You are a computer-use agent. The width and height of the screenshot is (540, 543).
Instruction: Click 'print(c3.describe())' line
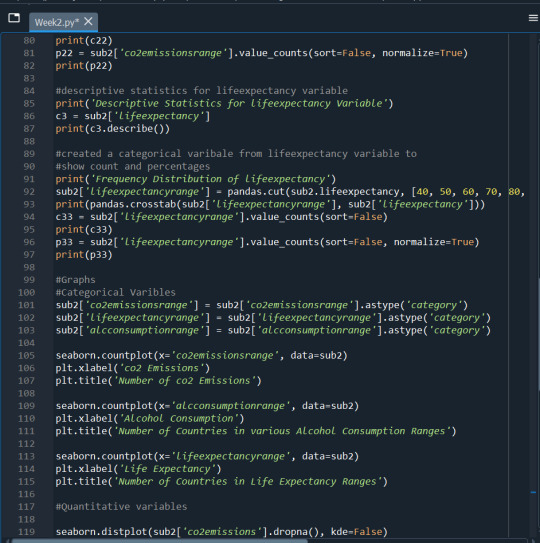click(x=113, y=129)
